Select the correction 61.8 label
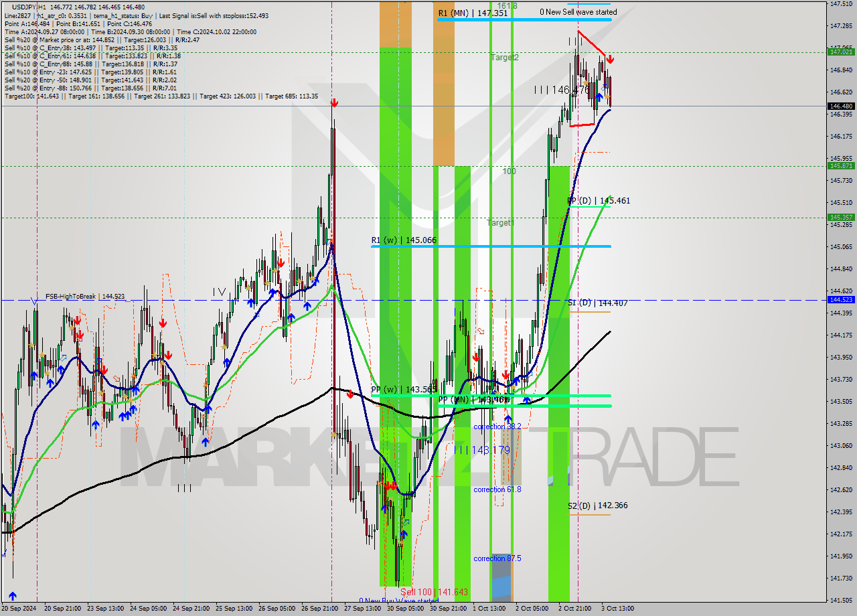The width and height of the screenshot is (857, 616). 497,489
